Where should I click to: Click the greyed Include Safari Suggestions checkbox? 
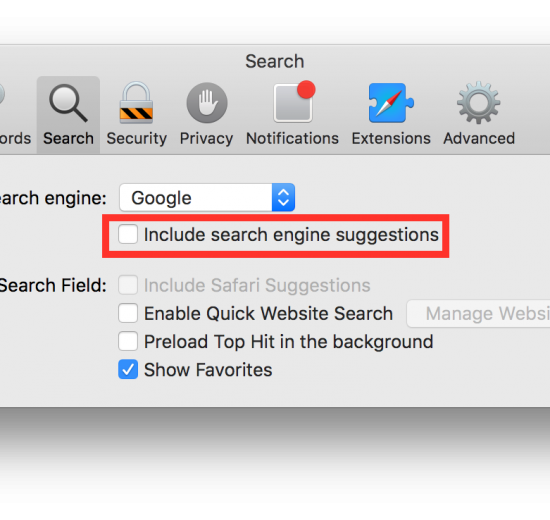click(128, 285)
